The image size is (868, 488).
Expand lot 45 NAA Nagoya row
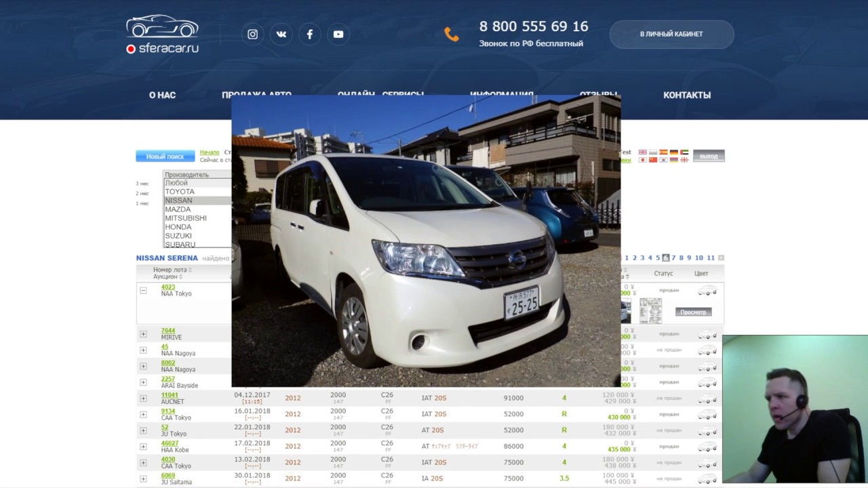pyautogui.click(x=143, y=350)
